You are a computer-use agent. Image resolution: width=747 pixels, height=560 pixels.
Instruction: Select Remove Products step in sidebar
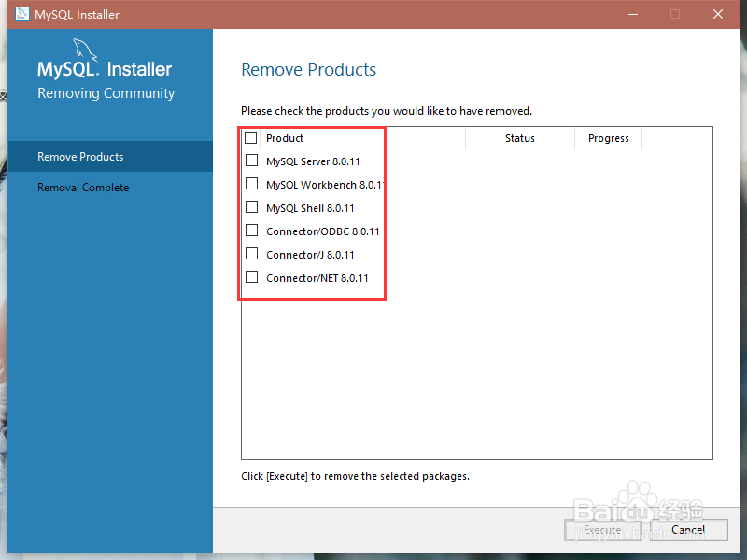pos(110,157)
